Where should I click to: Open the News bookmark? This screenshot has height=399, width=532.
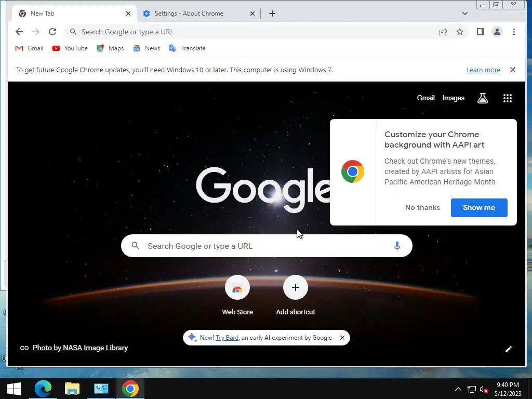pos(147,48)
